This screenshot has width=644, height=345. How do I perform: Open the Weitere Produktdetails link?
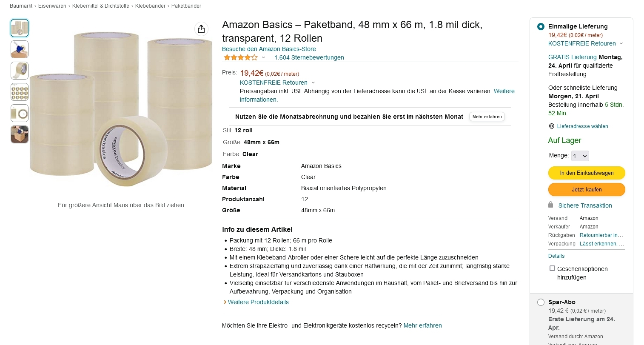click(258, 302)
